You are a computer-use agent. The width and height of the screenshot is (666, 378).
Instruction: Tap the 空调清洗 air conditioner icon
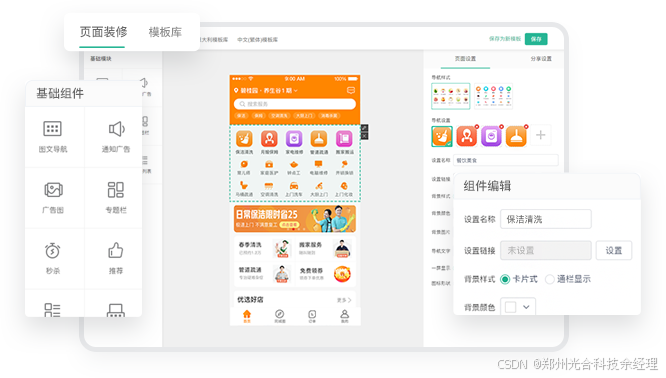[x=269, y=186]
